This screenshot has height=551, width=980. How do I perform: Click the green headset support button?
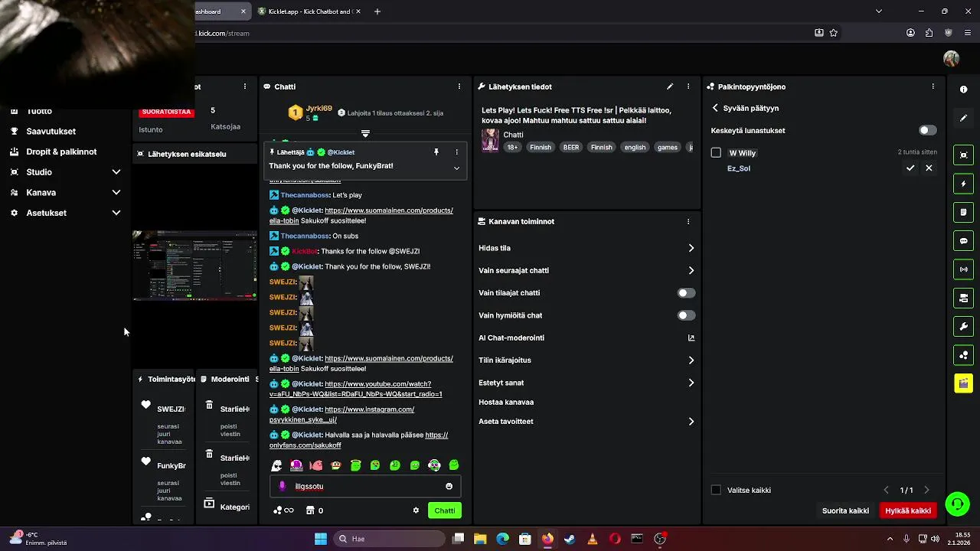(x=957, y=504)
